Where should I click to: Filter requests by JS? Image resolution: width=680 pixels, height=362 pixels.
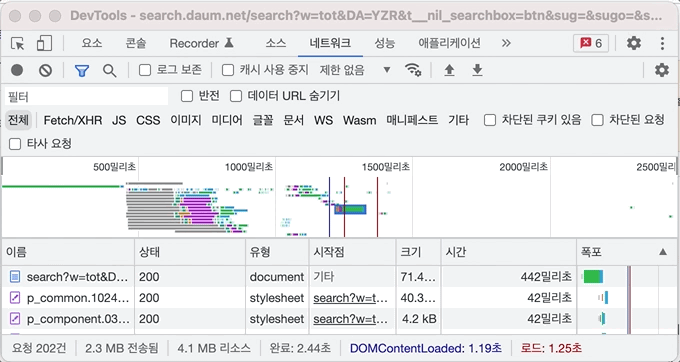point(119,120)
